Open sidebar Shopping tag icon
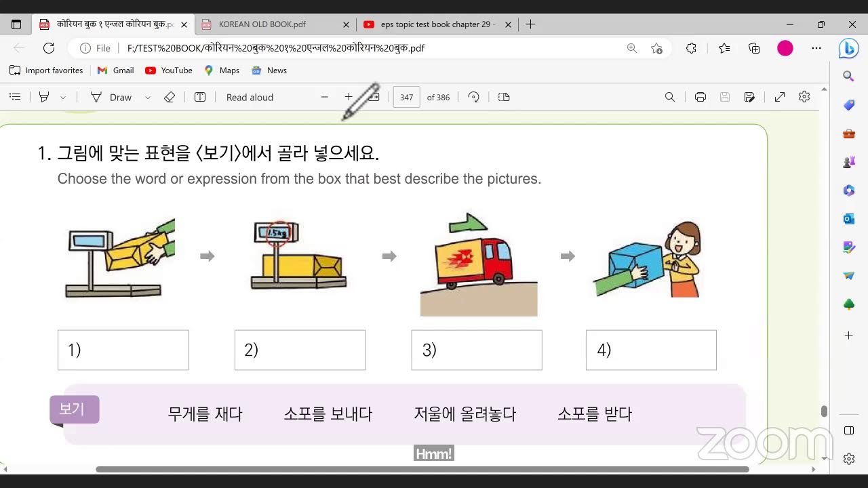The width and height of the screenshot is (868, 488). coord(849,105)
